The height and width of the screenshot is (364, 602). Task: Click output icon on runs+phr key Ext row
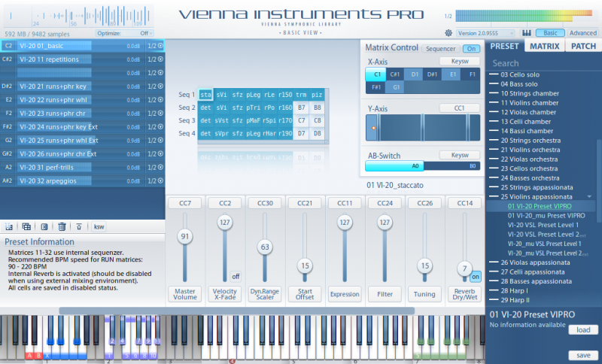pos(160,126)
